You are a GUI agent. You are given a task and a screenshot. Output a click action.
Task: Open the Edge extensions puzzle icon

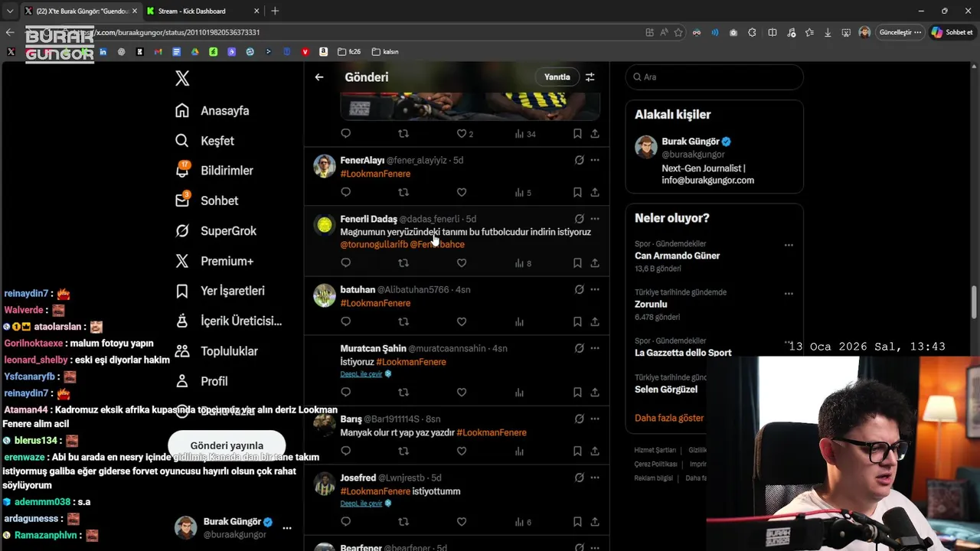coord(752,33)
